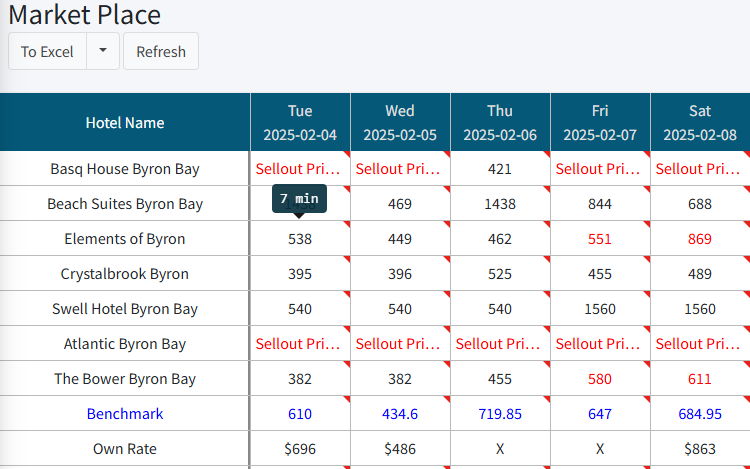Image resolution: width=750 pixels, height=469 pixels.
Task: Click Atlantic Byron Bay Wednesday Sellout cell
Action: (x=400, y=344)
